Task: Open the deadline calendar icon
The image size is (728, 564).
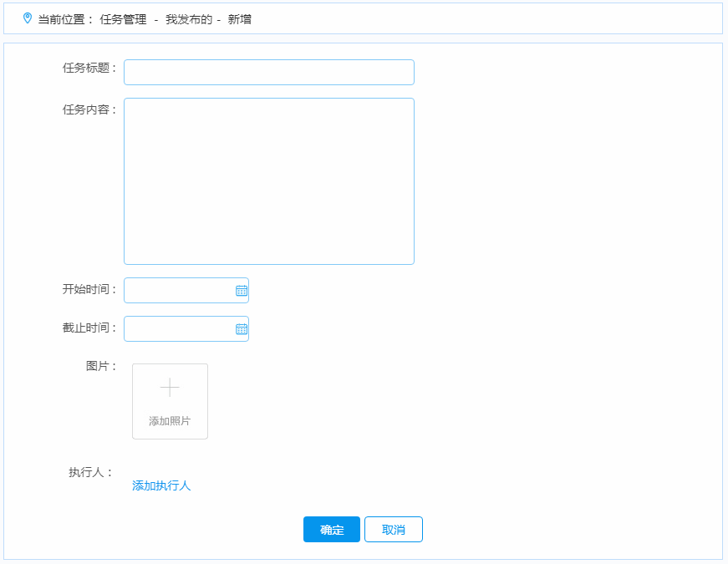Action: click(x=242, y=329)
